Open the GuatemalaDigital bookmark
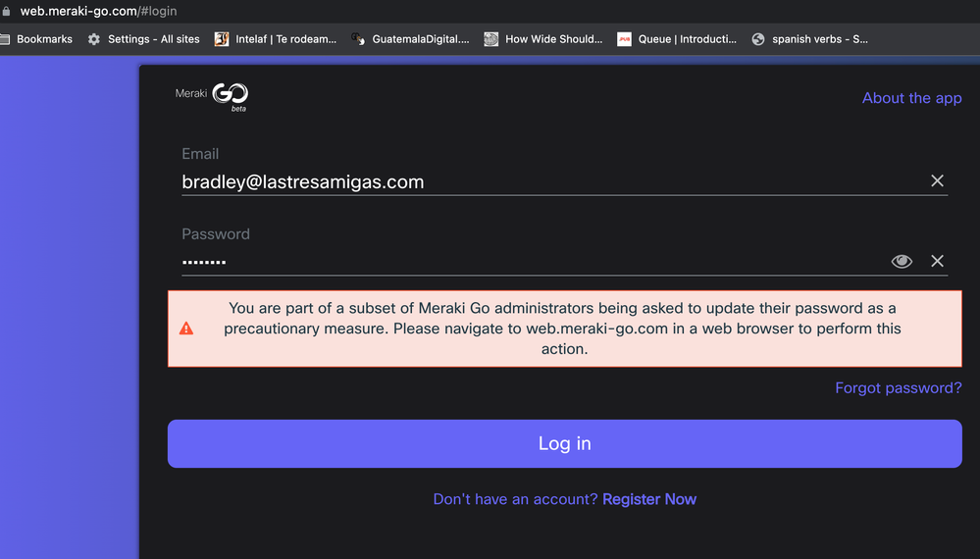 coord(410,39)
